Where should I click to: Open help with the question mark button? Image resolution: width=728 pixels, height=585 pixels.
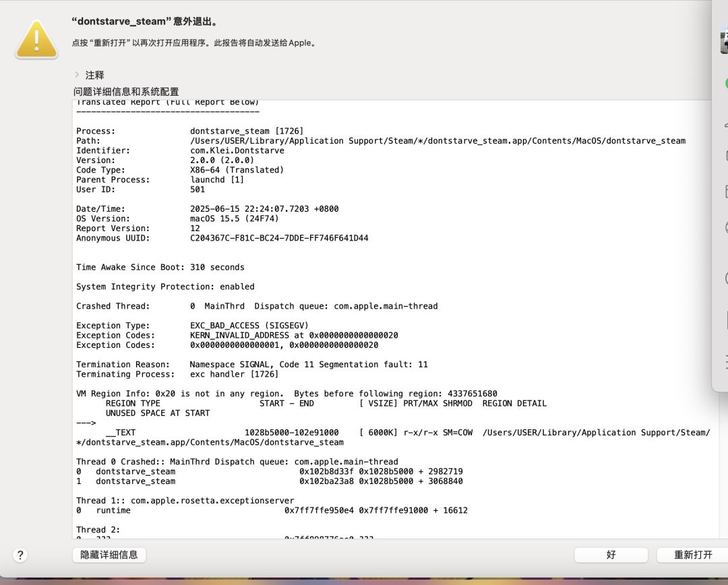point(20,555)
